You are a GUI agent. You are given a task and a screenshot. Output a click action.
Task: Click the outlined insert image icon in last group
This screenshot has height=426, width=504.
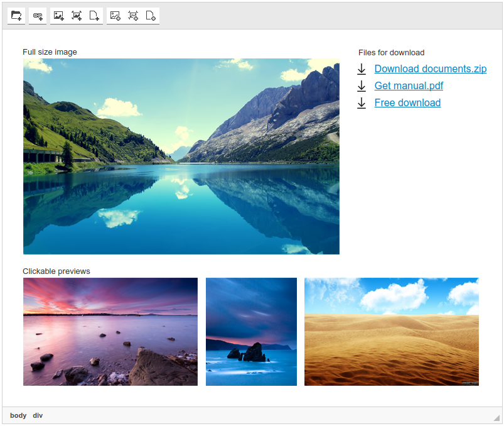pyautogui.click(x=115, y=16)
